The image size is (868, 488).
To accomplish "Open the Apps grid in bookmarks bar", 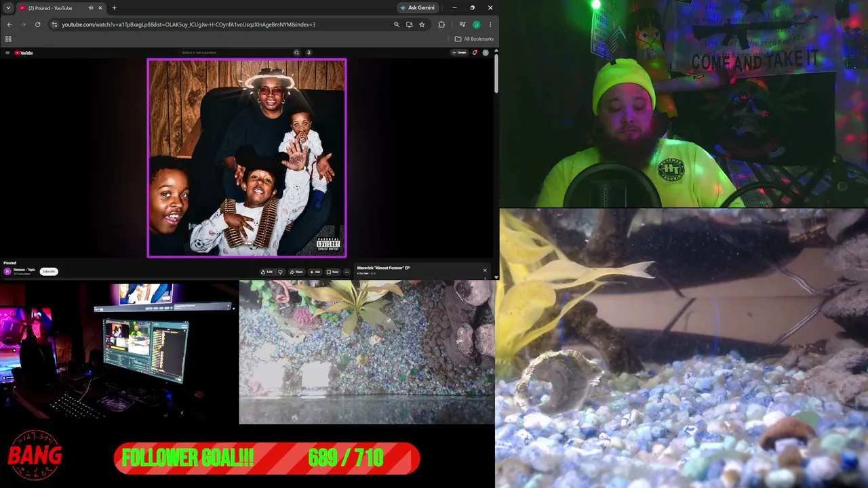I will coord(8,39).
